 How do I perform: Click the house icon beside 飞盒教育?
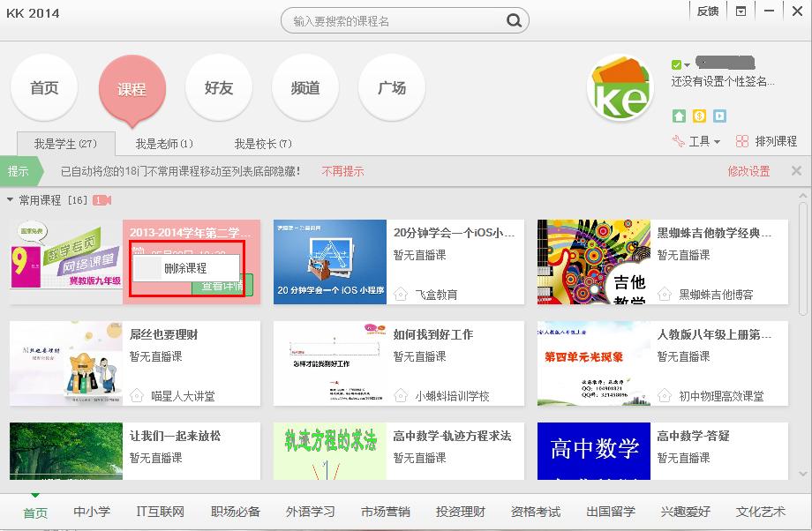401,295
